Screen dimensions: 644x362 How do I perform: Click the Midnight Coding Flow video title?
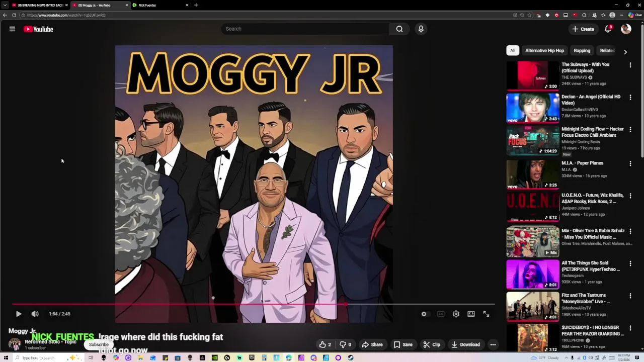(x=592, y=132)
